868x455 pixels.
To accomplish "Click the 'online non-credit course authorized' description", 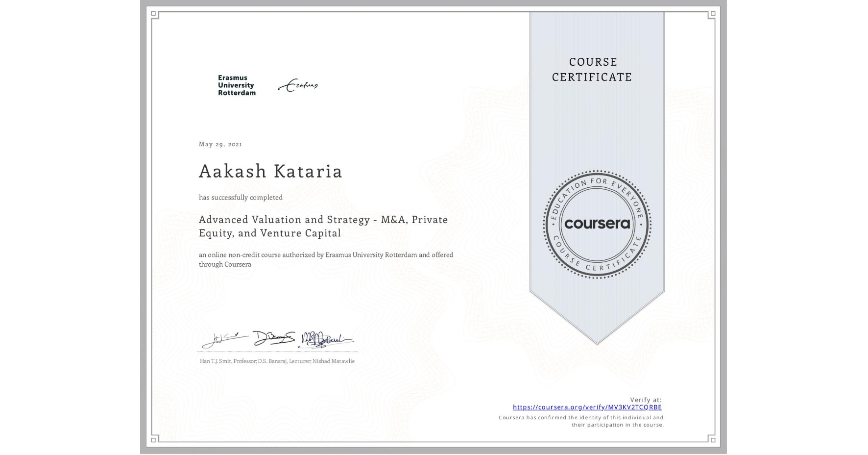I will pyautogui.click(x=326, y=259).
